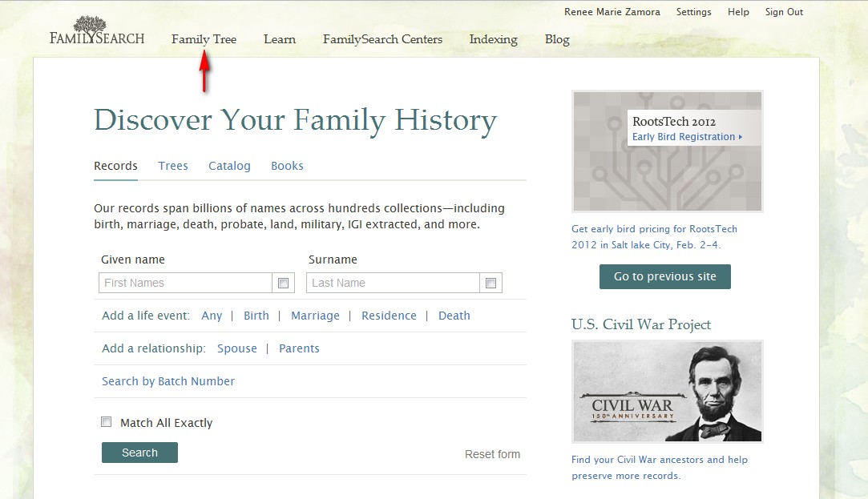868x499 pixels.
Task: Click the FamilySearch tree logo
Action: pyautogui.click(x=97, y=31)
